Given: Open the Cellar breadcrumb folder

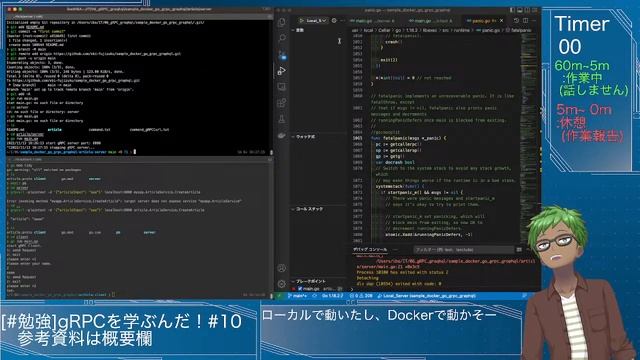Looking at the screenshot, I should click(384, 30).
